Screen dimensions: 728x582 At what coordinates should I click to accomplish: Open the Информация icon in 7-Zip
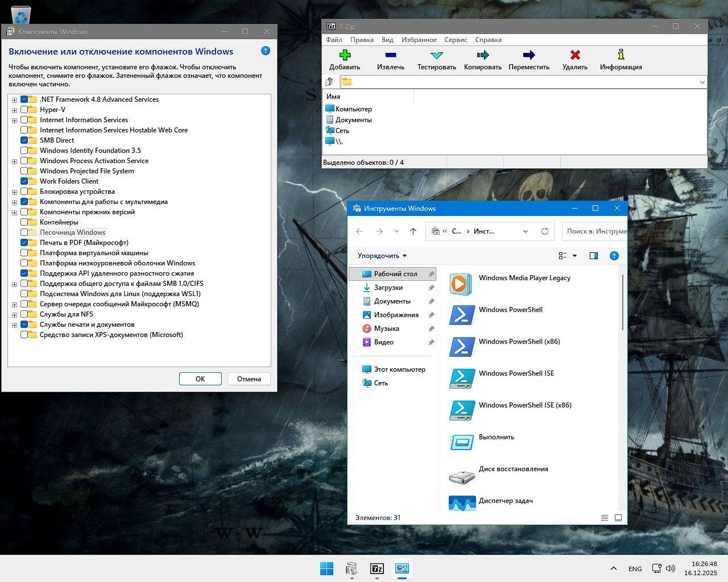coord(621,60)
